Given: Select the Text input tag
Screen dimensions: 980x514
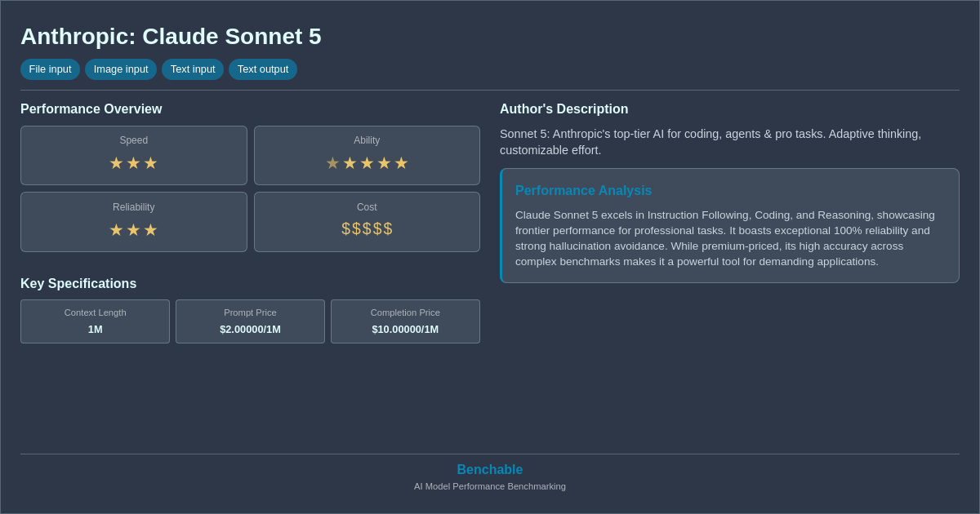Looking at the screenshot, I should (x=193, y=69).
